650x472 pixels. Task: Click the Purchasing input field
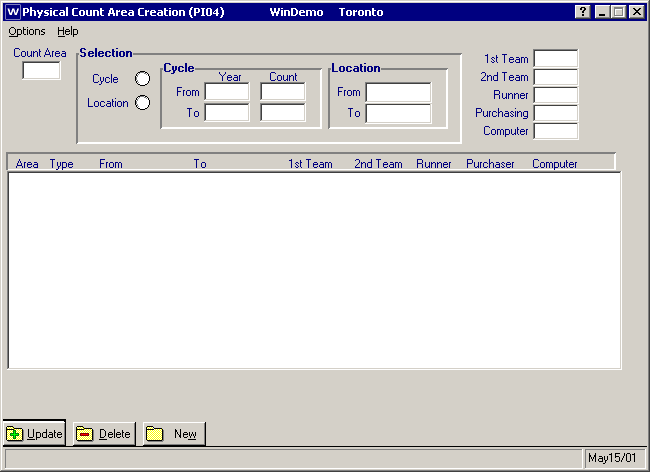point(555,113)
